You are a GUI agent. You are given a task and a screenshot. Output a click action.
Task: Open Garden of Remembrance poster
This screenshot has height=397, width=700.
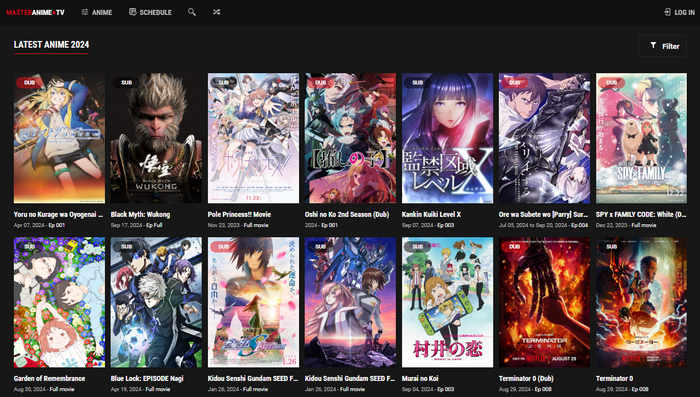[x=59, y=302]
